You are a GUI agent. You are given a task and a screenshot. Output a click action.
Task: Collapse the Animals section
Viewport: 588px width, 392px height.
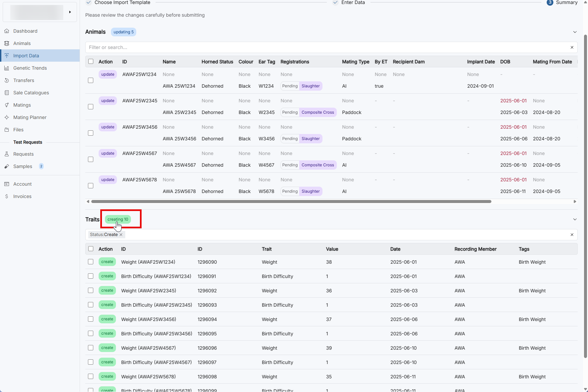pyautogui.click(x=575, y=32)
